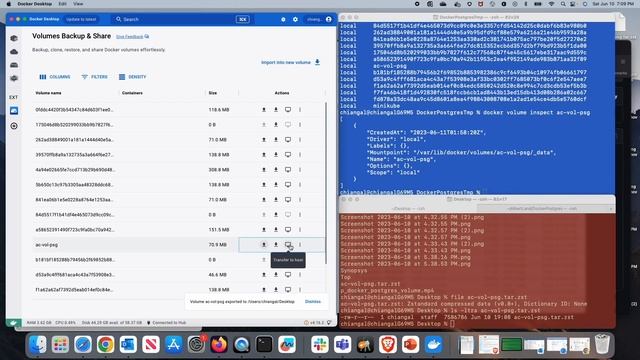Image resolution: width=640 pixels, height=360 pixels.
Task: Open more actions menu for ac-vol-pg row
Action: point(300,245)
